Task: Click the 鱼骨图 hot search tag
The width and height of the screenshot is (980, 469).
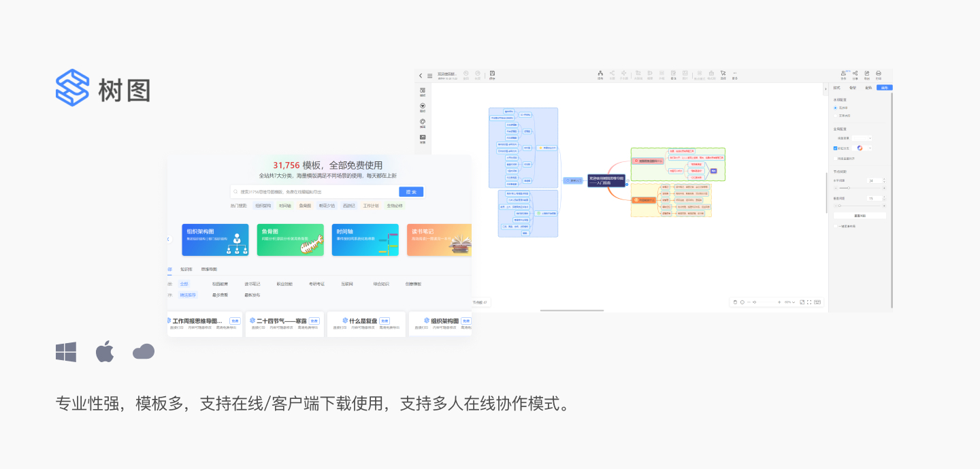Action: tap(305, 206)
